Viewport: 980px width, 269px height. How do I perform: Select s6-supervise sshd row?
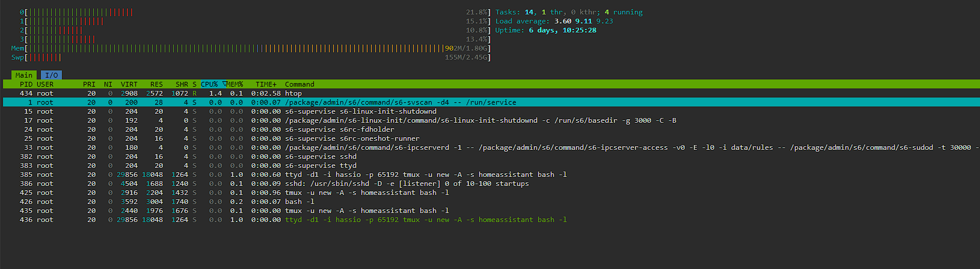point(490,156)
